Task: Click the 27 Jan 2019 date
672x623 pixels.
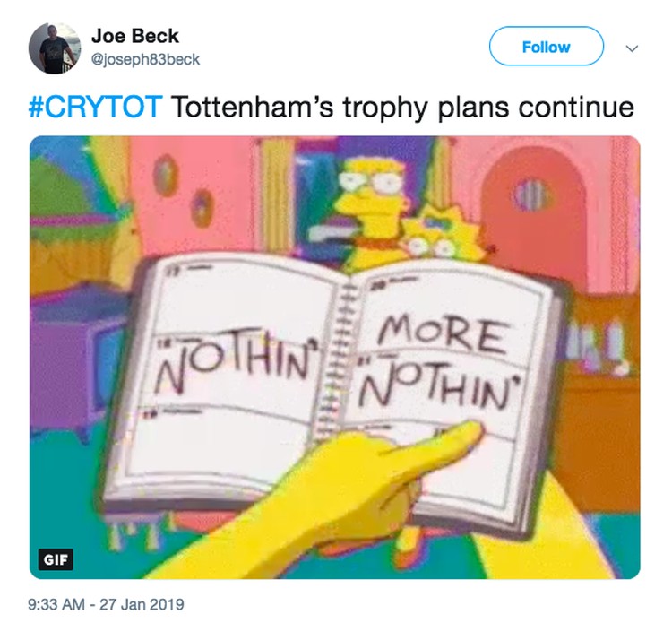Action: point(142,604)
